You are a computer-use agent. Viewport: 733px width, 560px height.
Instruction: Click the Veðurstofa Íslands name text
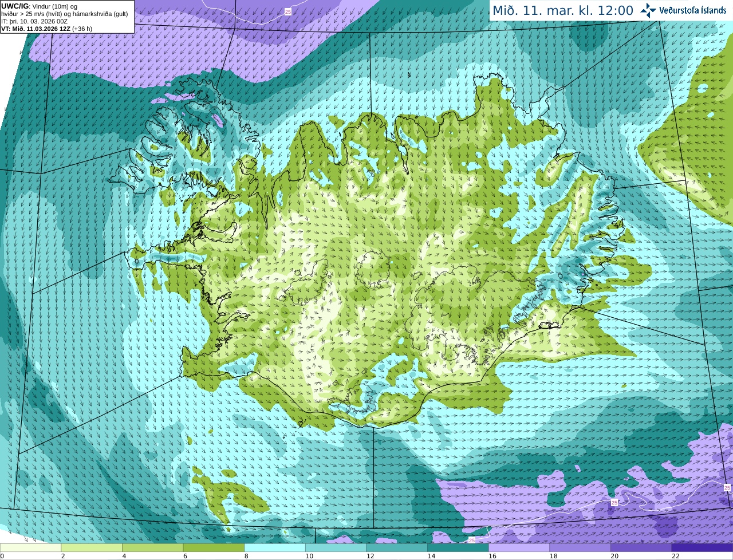click(x=693, y=10)
